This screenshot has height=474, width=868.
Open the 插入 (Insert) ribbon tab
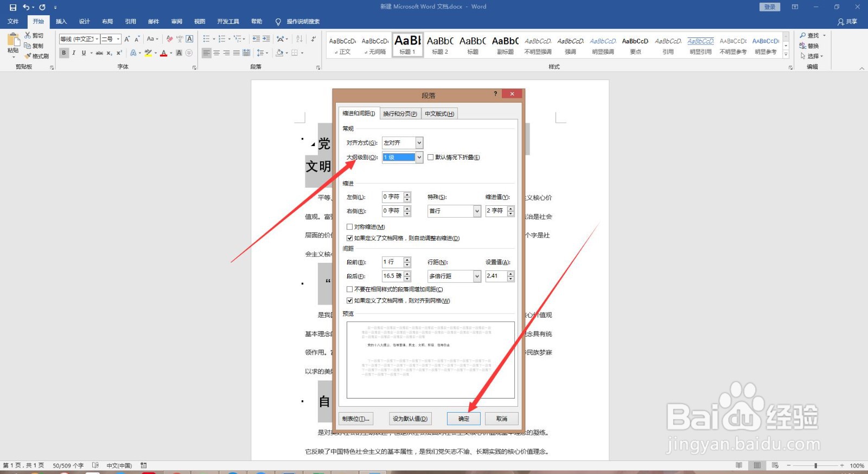click(61, 22)
